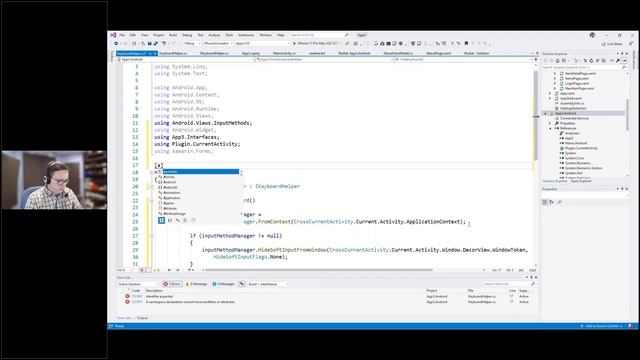Select Application in the IntelliSense list
This screenshot has height=360, width=640.
(171, 198)
